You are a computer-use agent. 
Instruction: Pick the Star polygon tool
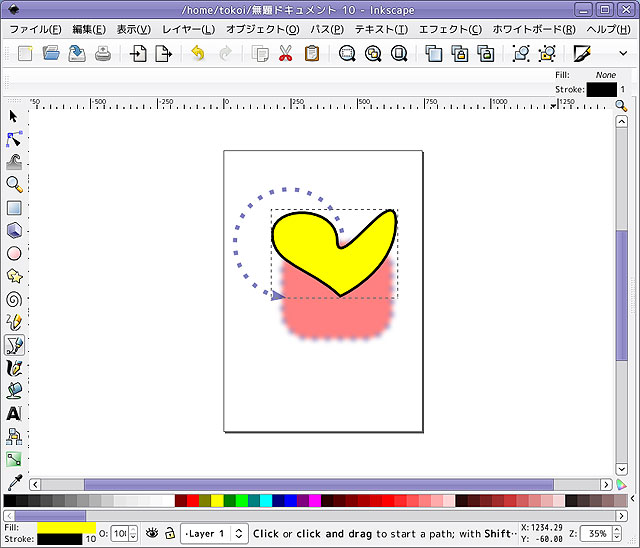click(14, 276)
